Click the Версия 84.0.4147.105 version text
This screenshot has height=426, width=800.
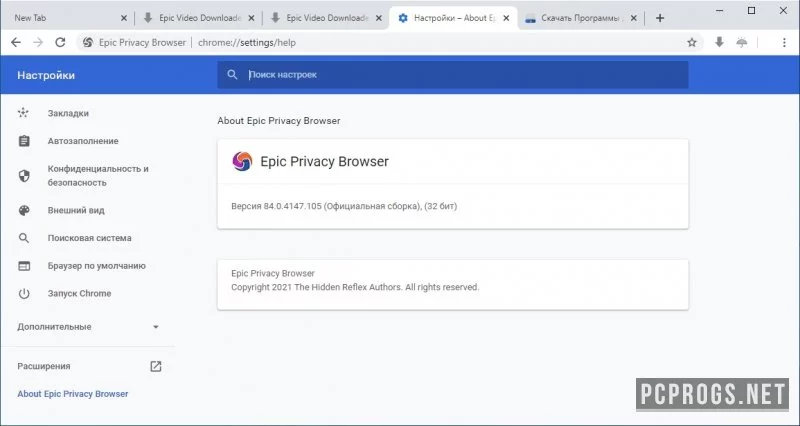(344, 206)
